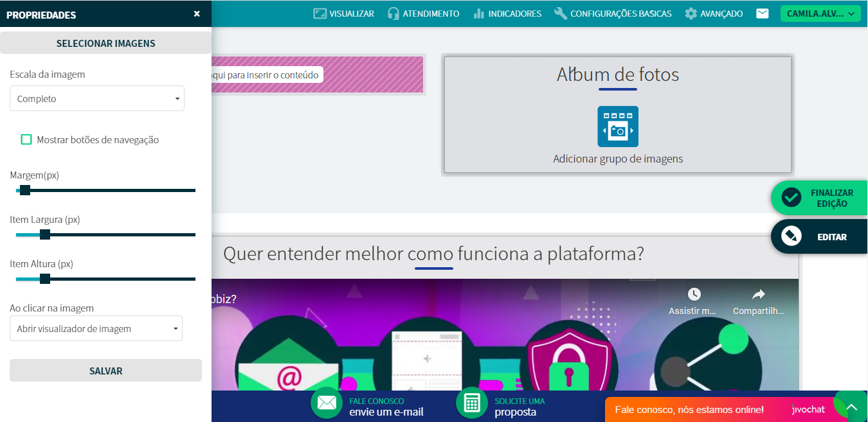This screenshot has height=422, width=868.
Task: Open Configurações Básicas menu
Action: [613, 13]
